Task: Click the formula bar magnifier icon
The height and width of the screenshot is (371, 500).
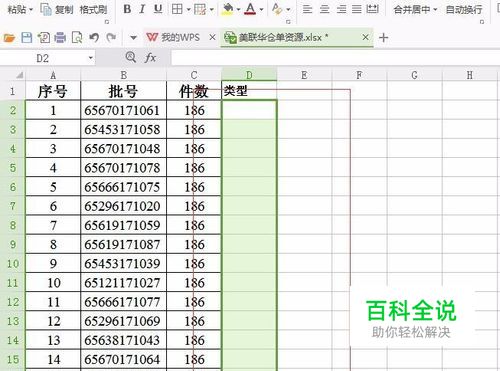Action: 131,57
